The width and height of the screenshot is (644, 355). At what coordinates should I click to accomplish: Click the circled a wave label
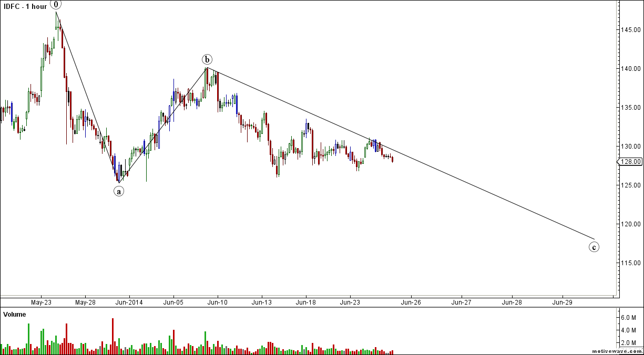pyautogui.click(x=119, y=191)
